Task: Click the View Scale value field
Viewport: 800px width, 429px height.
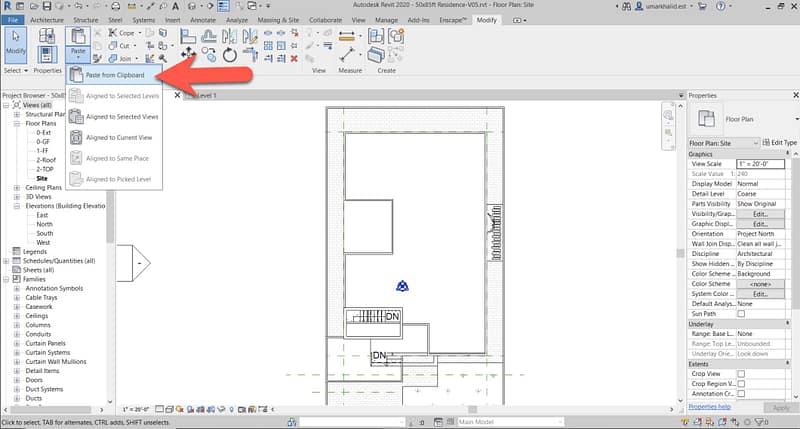Action: coord(765,163)
